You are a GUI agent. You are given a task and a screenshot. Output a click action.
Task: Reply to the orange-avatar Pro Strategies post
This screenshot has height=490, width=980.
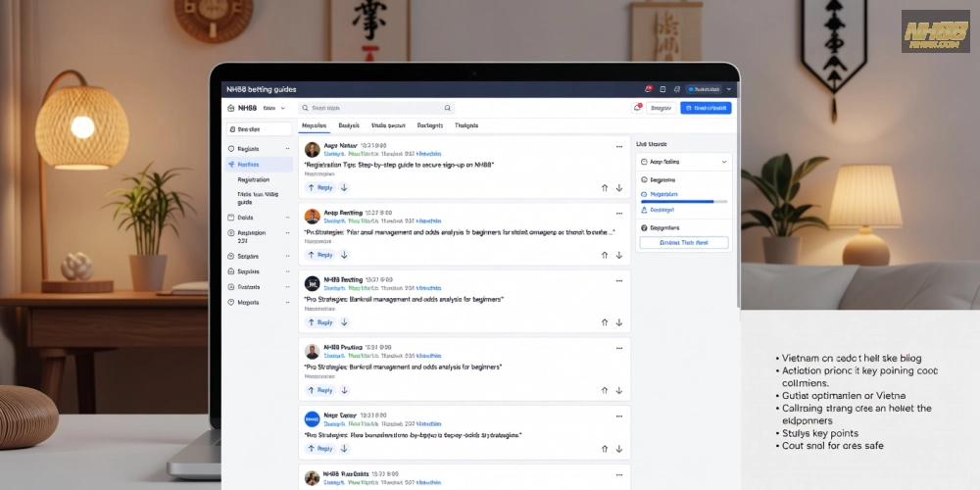click(x=320, y=255)
